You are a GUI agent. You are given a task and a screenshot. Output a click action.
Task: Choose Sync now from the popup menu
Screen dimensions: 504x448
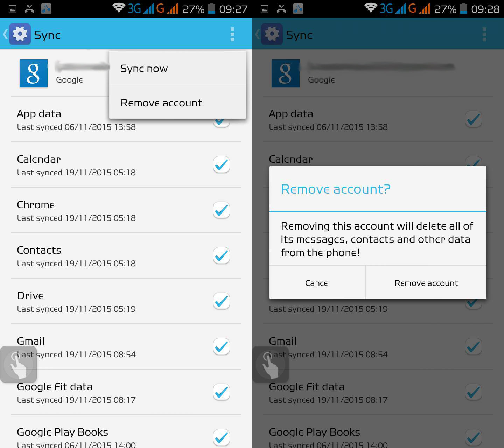coord(178,68)
